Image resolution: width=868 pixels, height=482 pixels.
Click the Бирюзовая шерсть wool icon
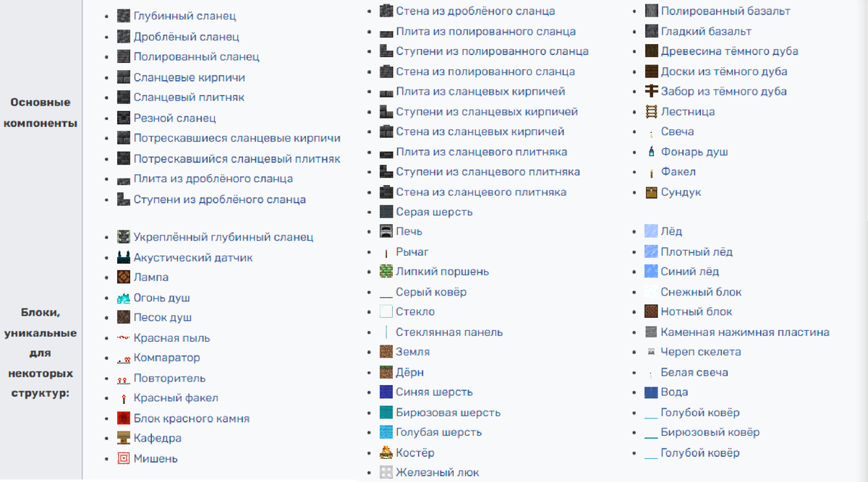(x=386, y=413)
